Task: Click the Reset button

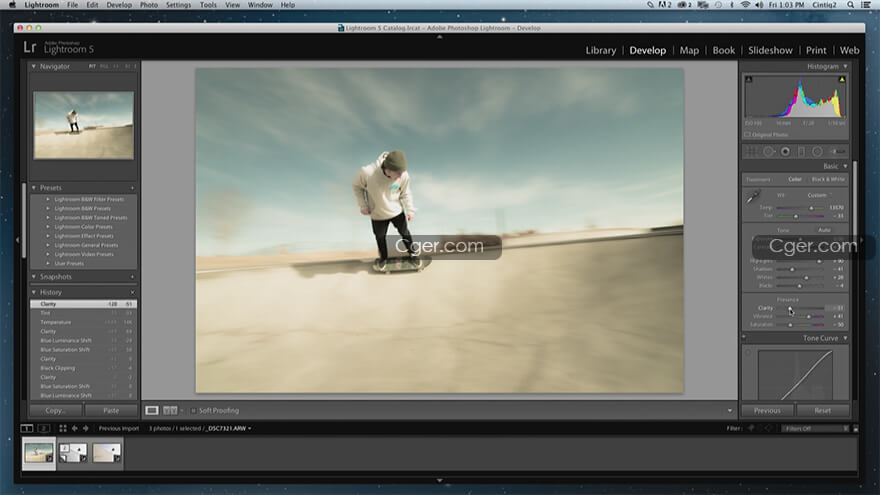Action: click(823, 411)
